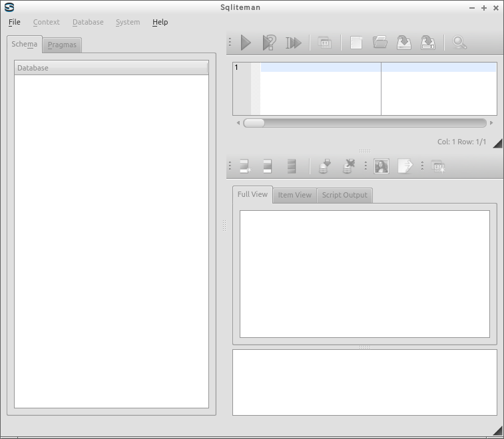Click the Run Explain question-mark icon
The width and height of the screenshot is (504, 439).
[x=270, y=43]
